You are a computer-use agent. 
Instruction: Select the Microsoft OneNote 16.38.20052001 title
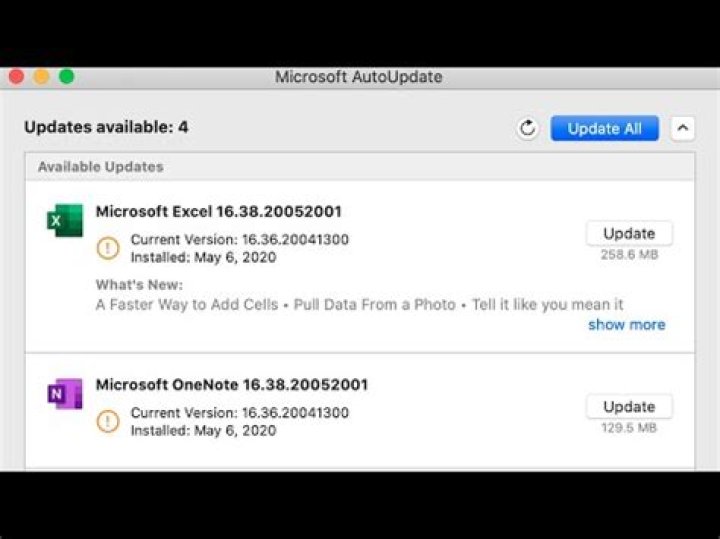pos(231,384)
